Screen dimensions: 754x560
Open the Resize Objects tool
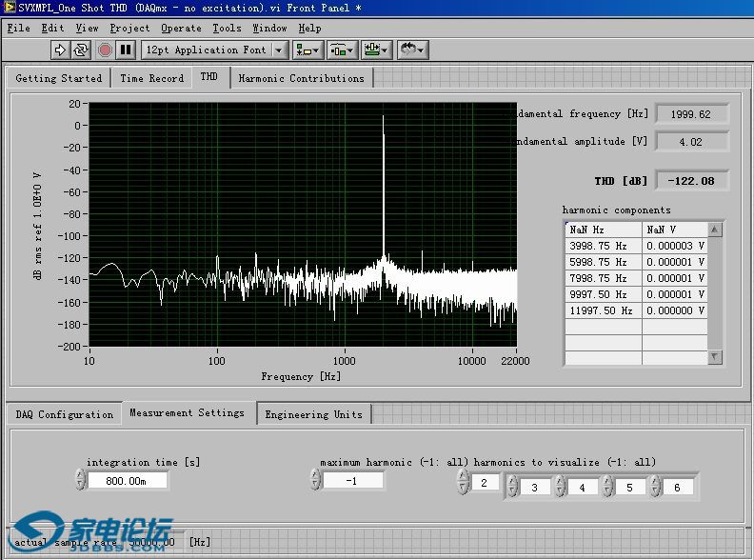(377, 50)
